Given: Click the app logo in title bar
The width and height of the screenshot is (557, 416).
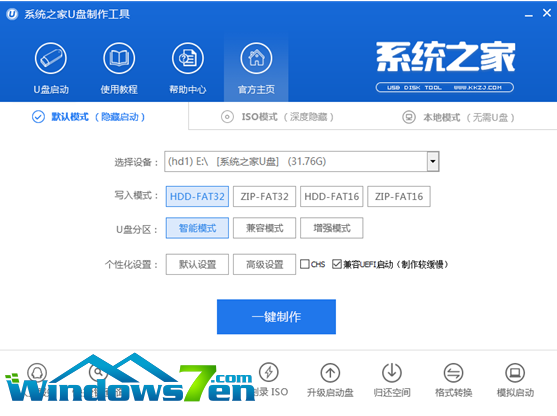Looking at the screenshot, I should (x=12, y=14).
